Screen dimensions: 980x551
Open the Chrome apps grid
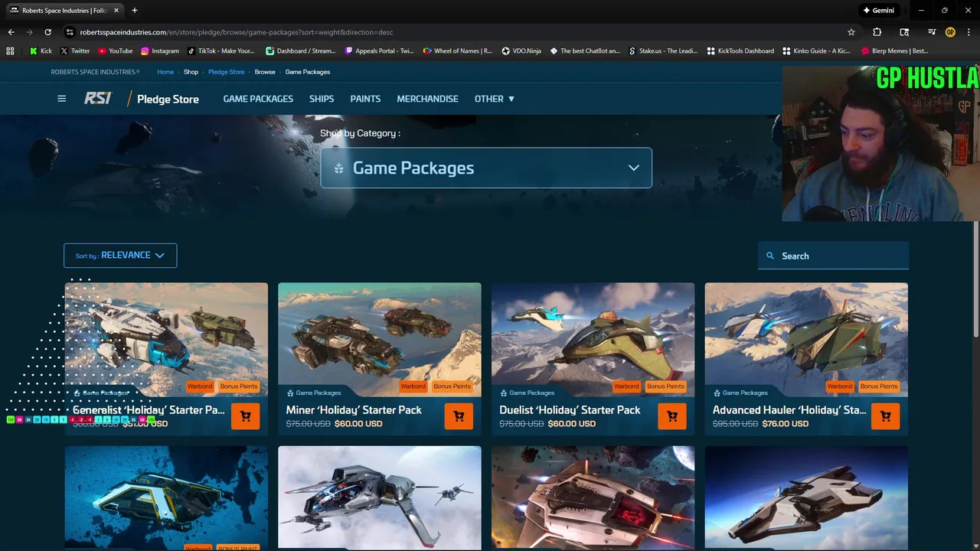click(x=10, y=51)
